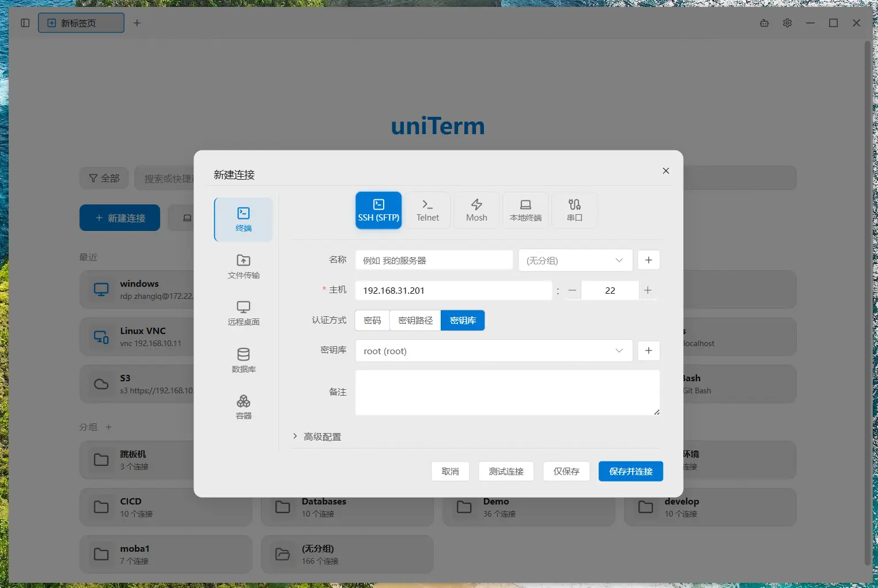This screenshot has width=878, height=588.
Task: Open the (无分组) ungrouped folder card
Action: 347,555
